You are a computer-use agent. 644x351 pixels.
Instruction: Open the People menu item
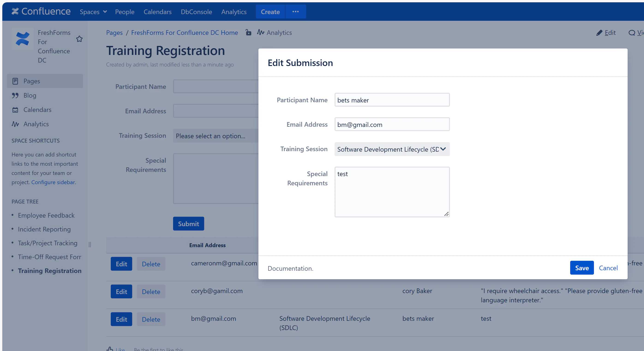(x=125, y=12)
